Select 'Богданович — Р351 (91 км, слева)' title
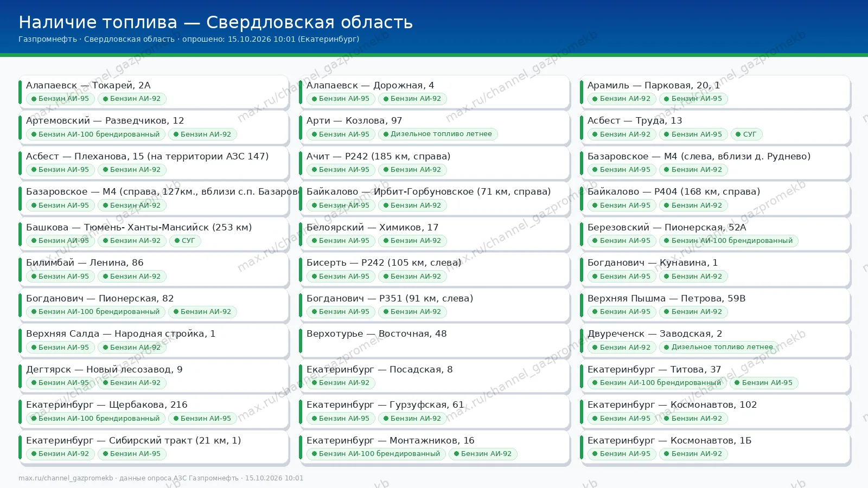The image size is (868, 488). (390, 298)
